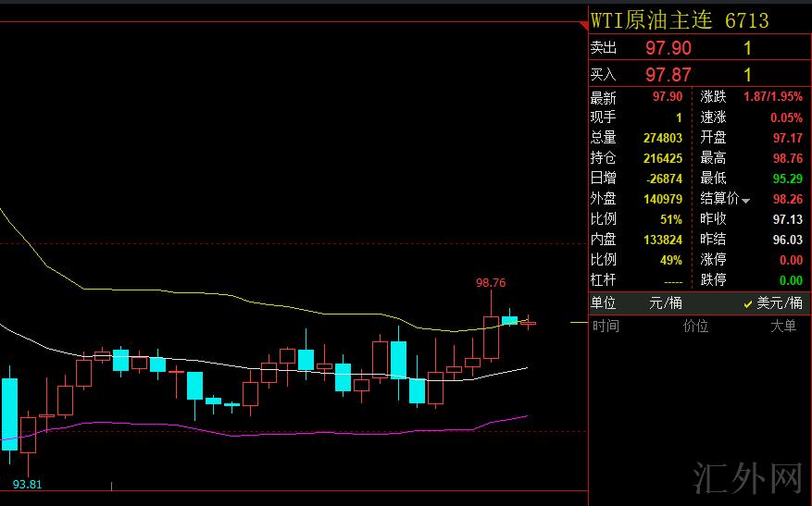Click the 卖出 price 97.90
This screenshot has width=812, height=506.
[668, 48]
